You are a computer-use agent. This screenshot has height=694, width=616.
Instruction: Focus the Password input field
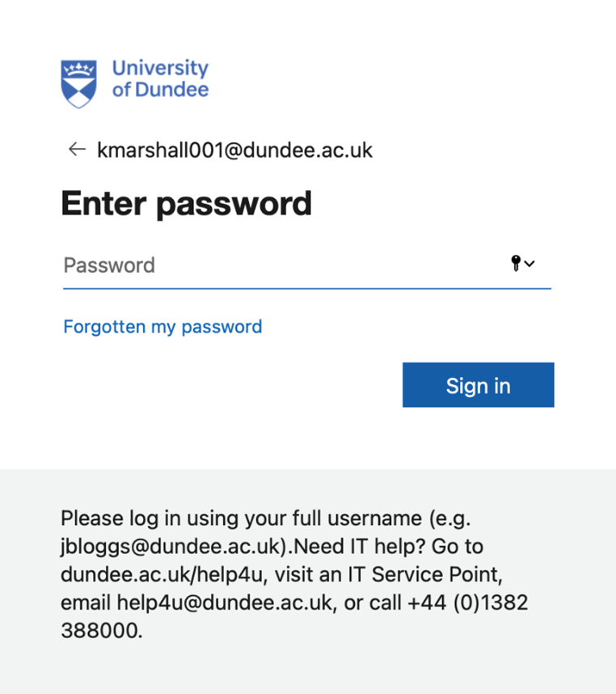(307, 265)
